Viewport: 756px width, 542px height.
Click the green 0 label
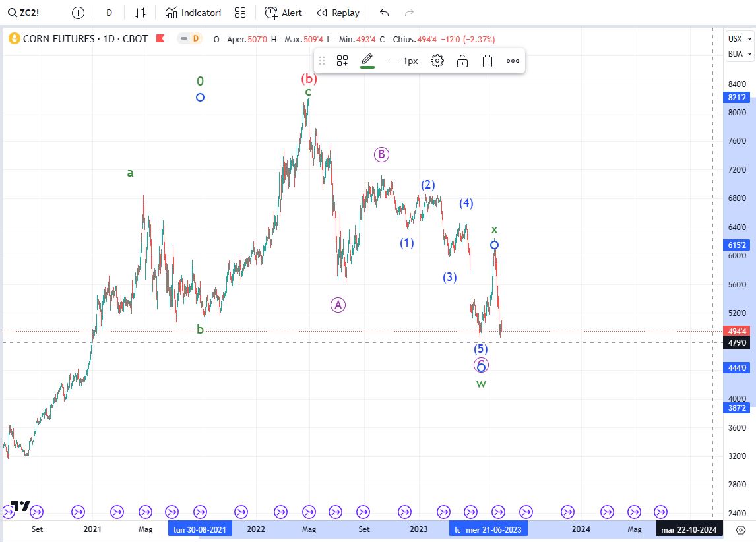coord(200,81)
